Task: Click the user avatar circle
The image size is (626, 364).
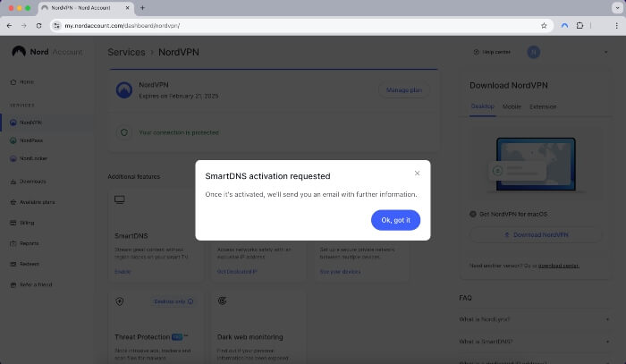Action: (x=534, y=52)
